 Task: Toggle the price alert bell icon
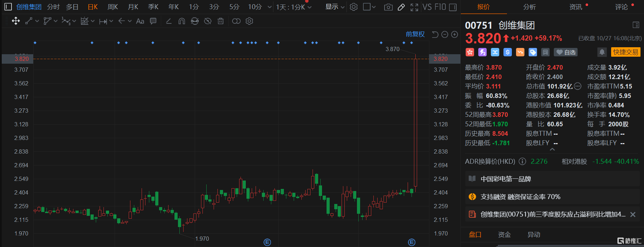(x=602, y=52)
